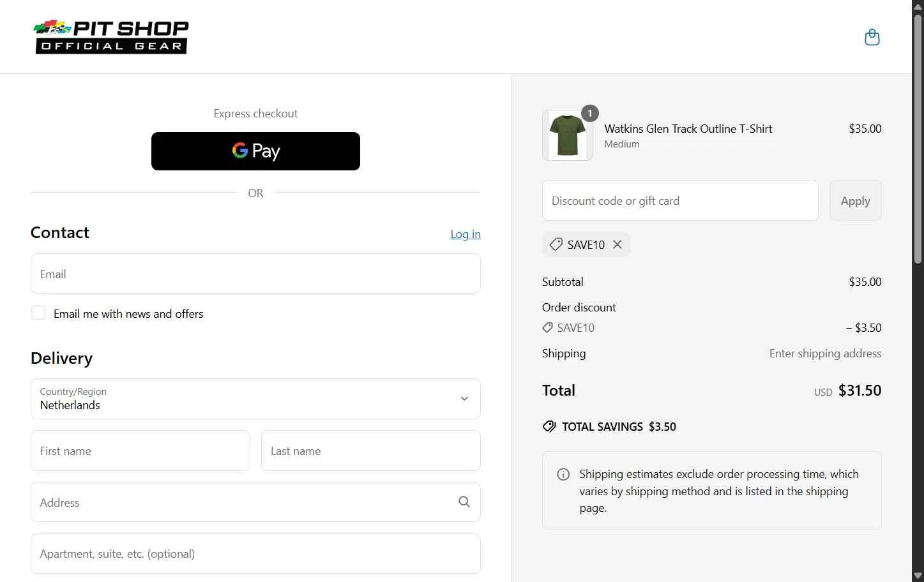
Task: Expand the Country/Region dropdown
Action: (255, 399)
